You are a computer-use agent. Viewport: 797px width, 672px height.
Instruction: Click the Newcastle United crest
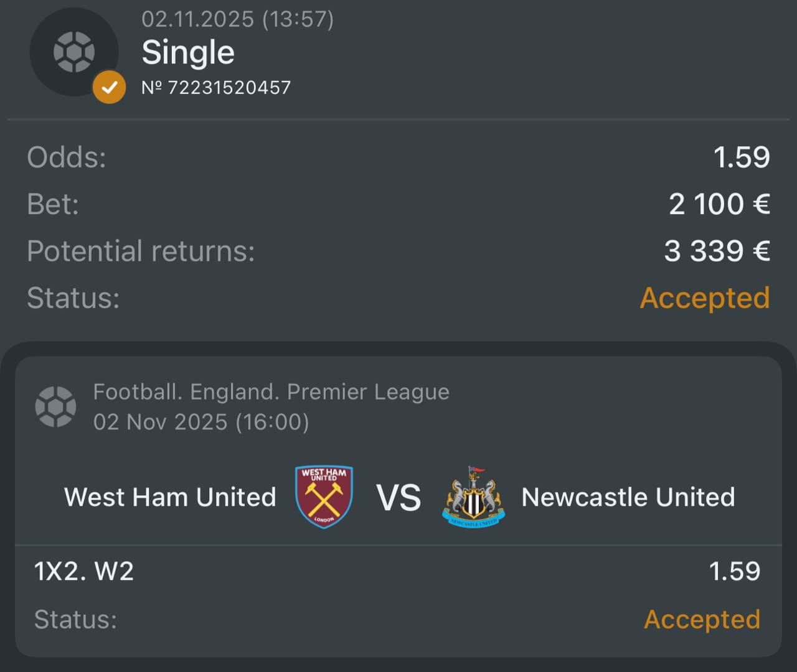473,497
